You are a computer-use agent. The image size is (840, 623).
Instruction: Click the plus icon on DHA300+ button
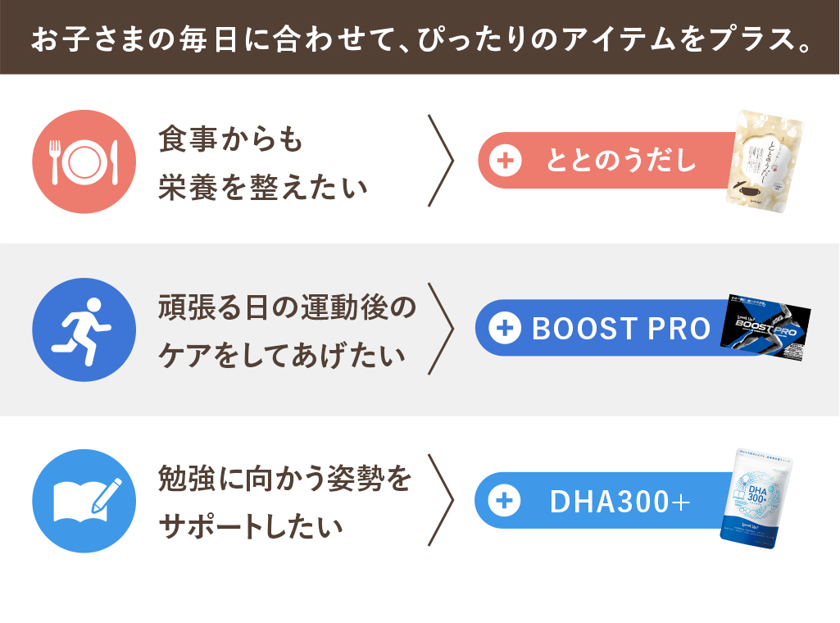[x=505, y=500]
